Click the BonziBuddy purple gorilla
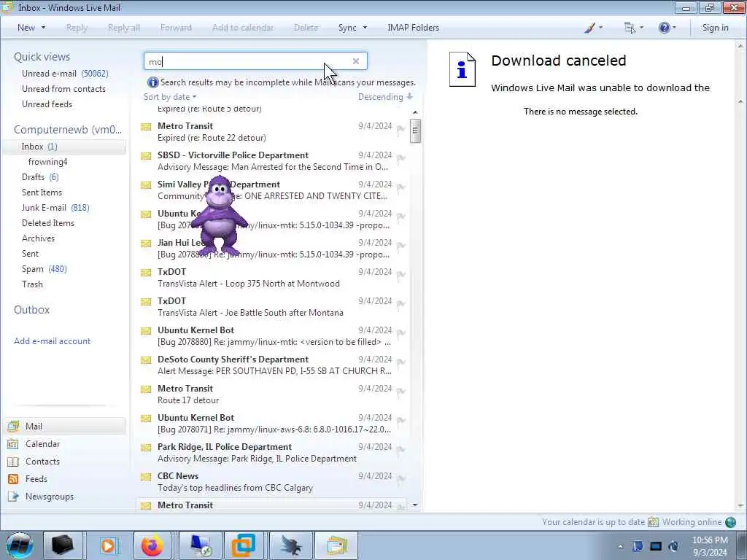747x560 pixels. [x=219, y=217]
